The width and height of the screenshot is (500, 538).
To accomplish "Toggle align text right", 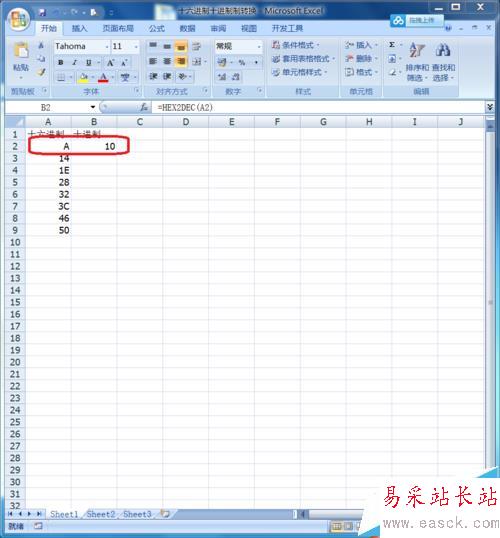I will (181, 61).
